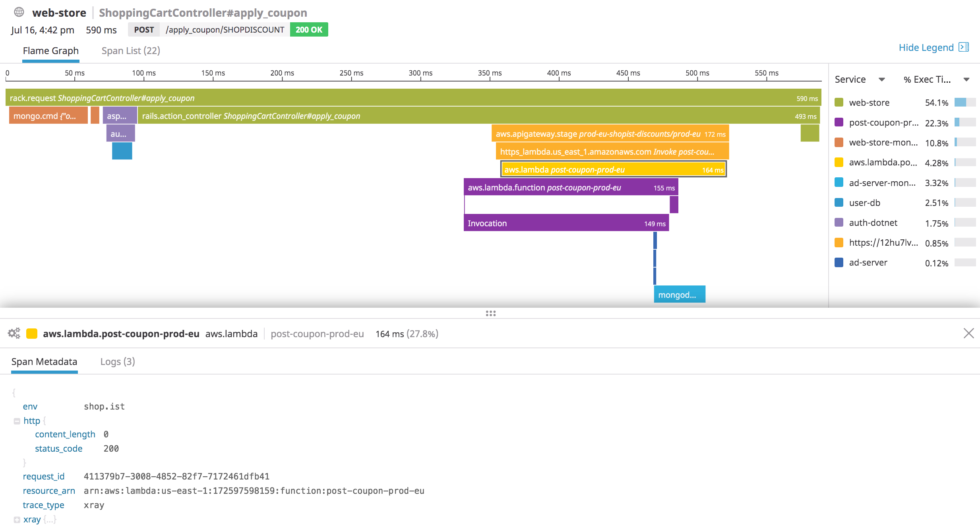The height and width of the screenshot is (528, 980).
Task: Click the globe icon beside web-store
Action: coord(19,12)
